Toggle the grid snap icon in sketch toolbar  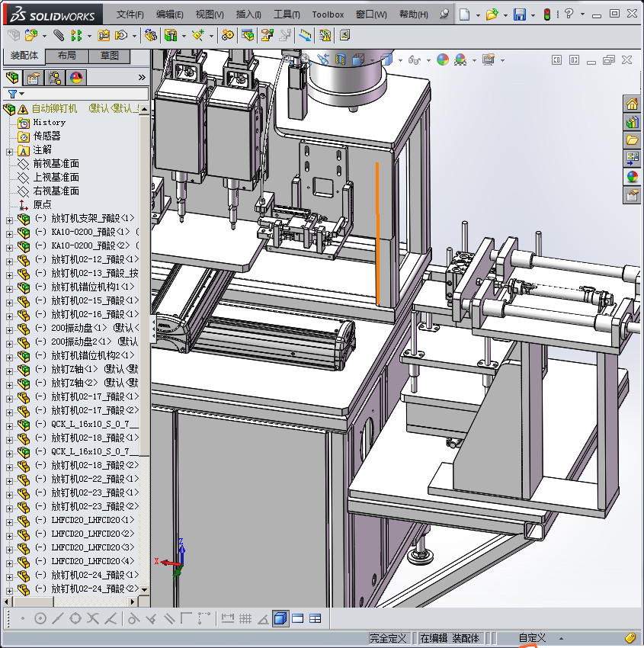pyautogui.click(x=245, y=619)
